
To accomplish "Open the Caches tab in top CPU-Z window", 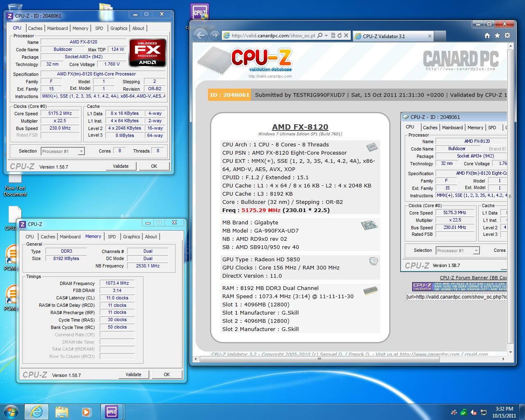I will point(35,28).
